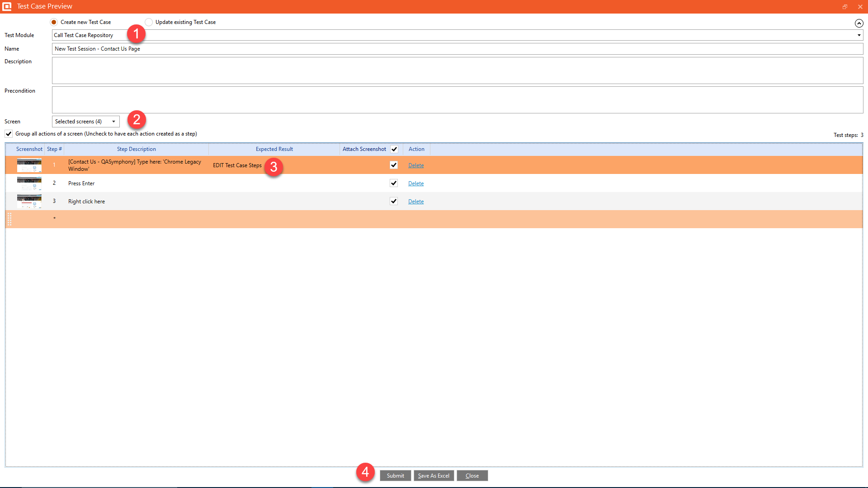This screenshot has width=868, height=488.
Task: Click Save As Excel button
Action: 434,476
